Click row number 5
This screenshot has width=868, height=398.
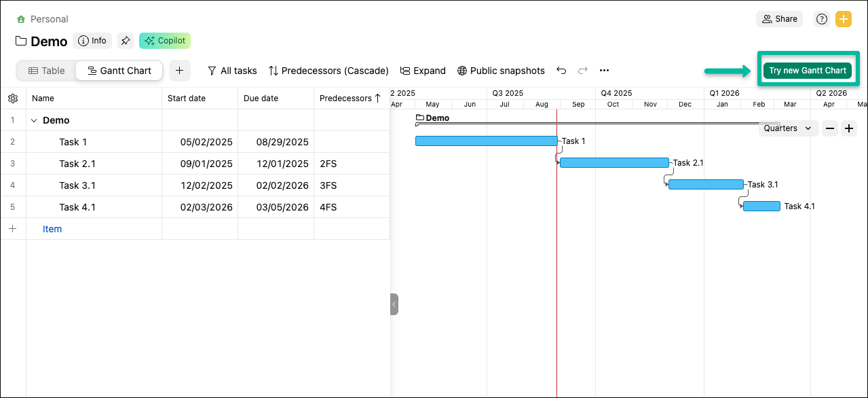12,207
